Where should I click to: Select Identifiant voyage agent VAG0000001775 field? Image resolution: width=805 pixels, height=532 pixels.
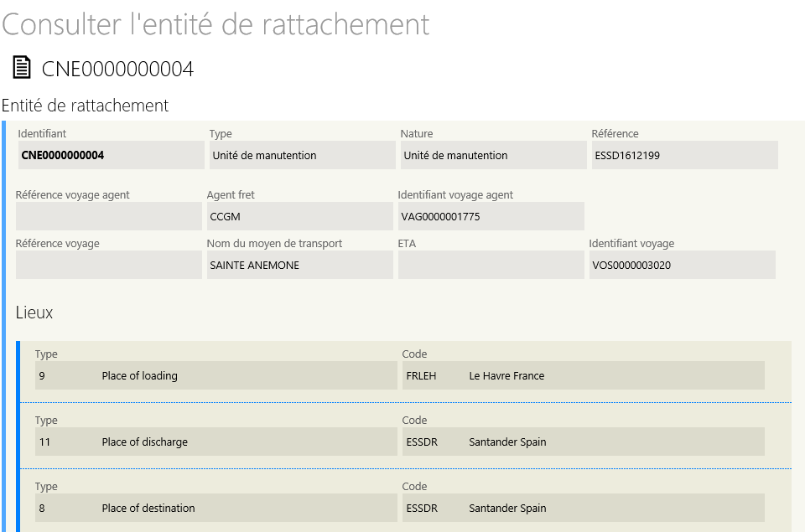(491, 216)
